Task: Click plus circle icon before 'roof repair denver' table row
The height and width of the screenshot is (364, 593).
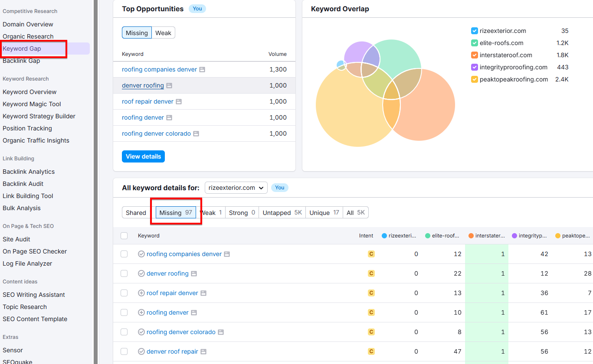Action: 141,293
